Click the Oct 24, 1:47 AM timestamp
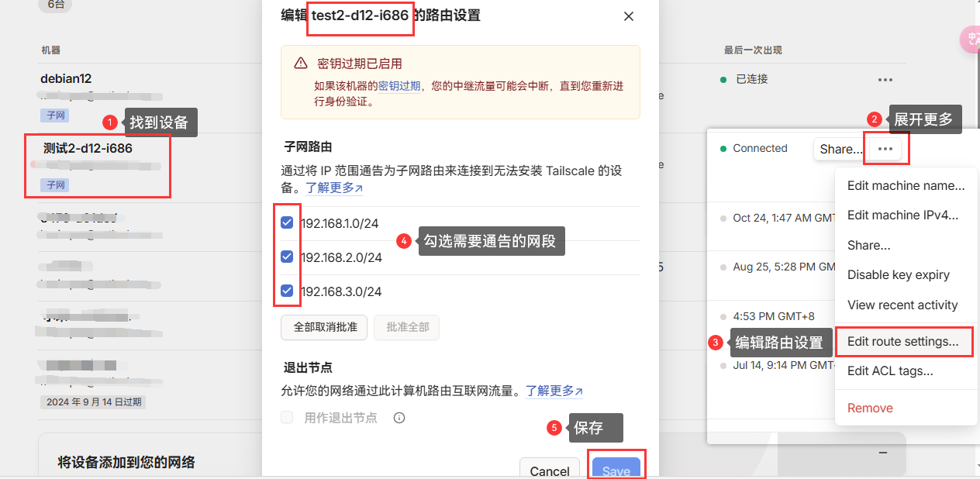The image size is (980, 479). tap(783, 218)
